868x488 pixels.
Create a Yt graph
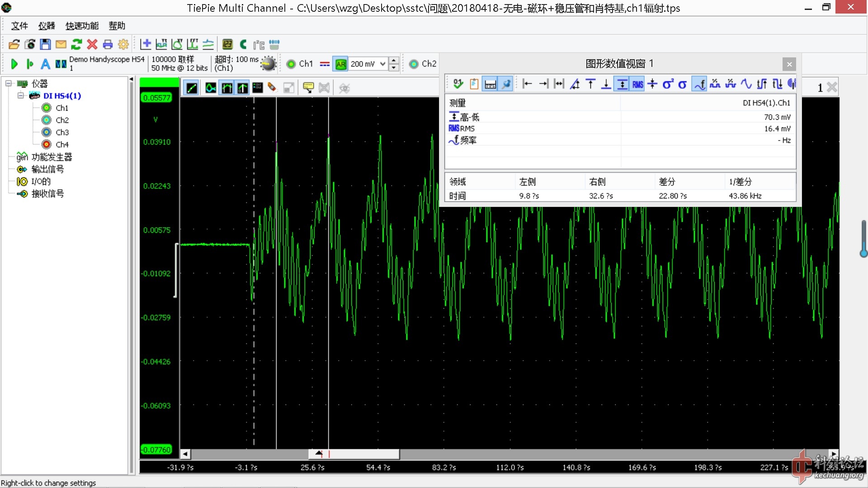(161, 44)
